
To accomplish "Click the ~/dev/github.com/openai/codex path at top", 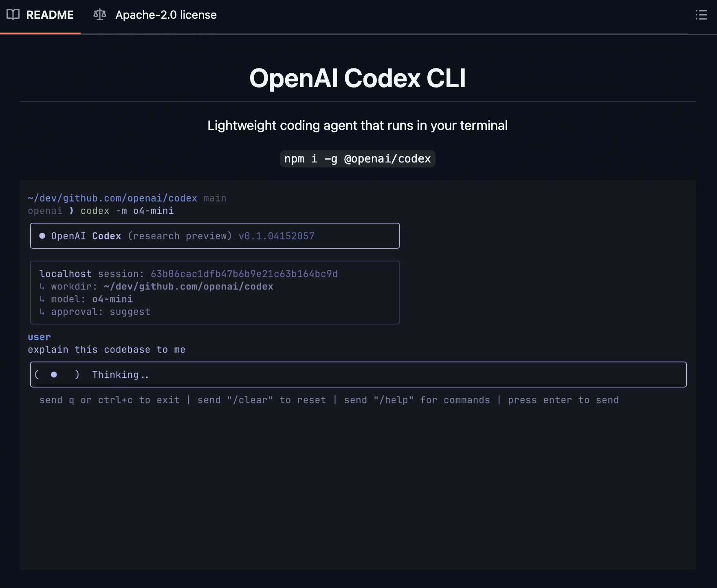I will tap(112, 198).
